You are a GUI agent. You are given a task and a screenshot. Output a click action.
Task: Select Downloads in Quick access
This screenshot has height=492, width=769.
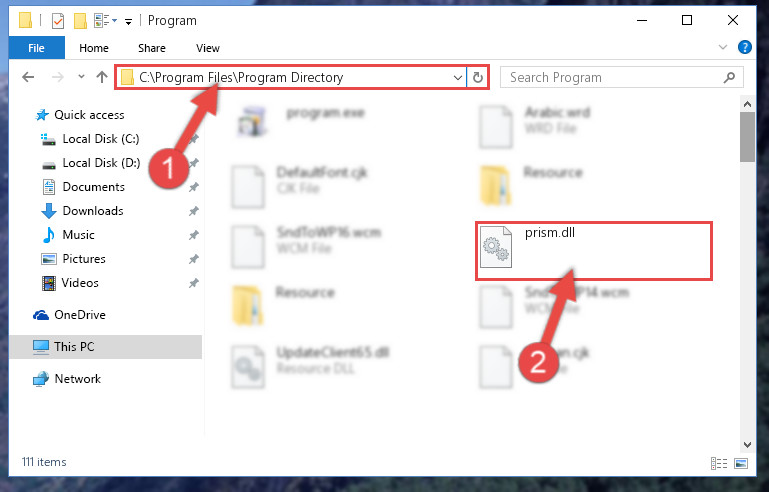coord(93,211)
